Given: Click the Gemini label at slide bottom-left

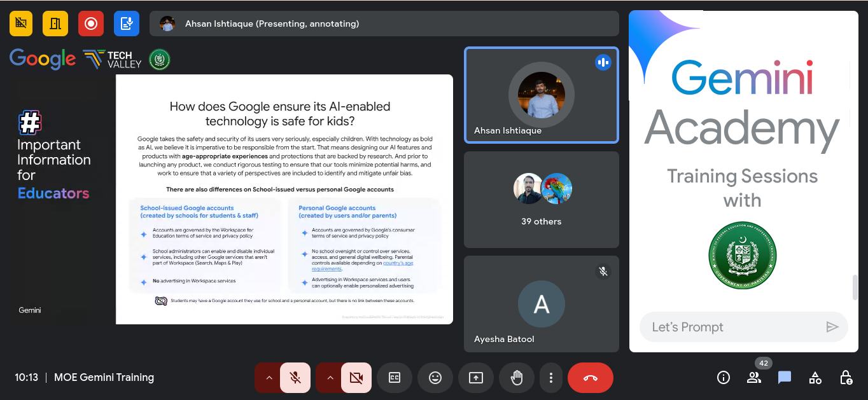Looking at the screenshot, I should pyautogui.click(x=30, y=310).
